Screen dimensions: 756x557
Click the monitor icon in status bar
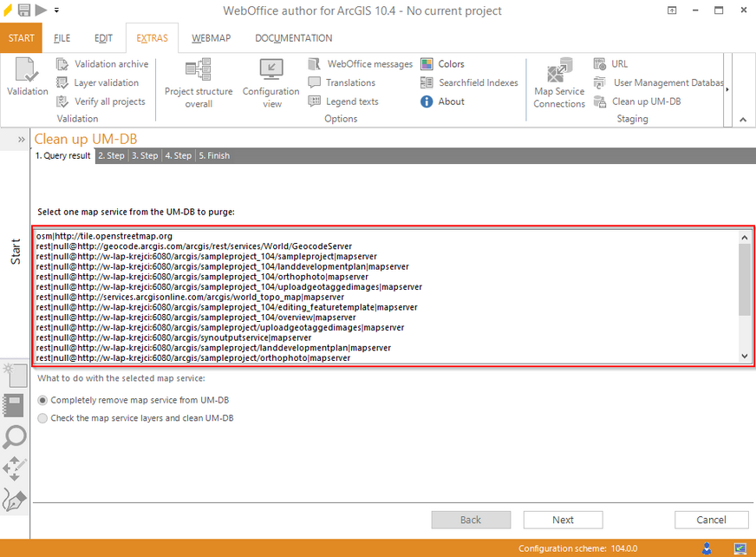(x=740, y=548)
